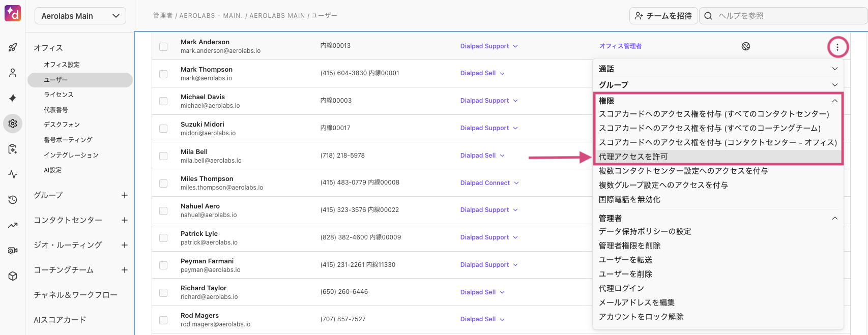868x335 pixels.
Task: Select Mark Thompson's checkbox
Action: pos(163,74)
